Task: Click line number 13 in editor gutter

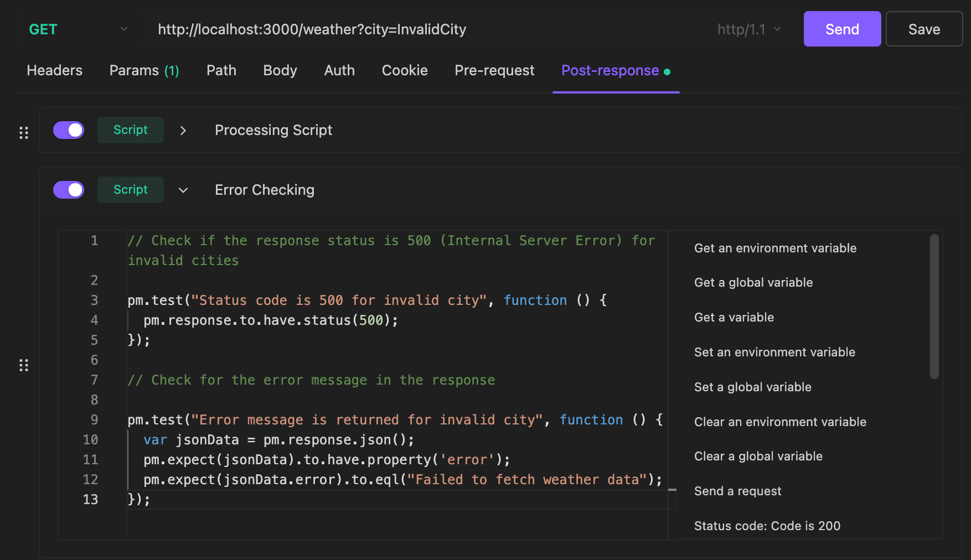Action: point(90,499)
